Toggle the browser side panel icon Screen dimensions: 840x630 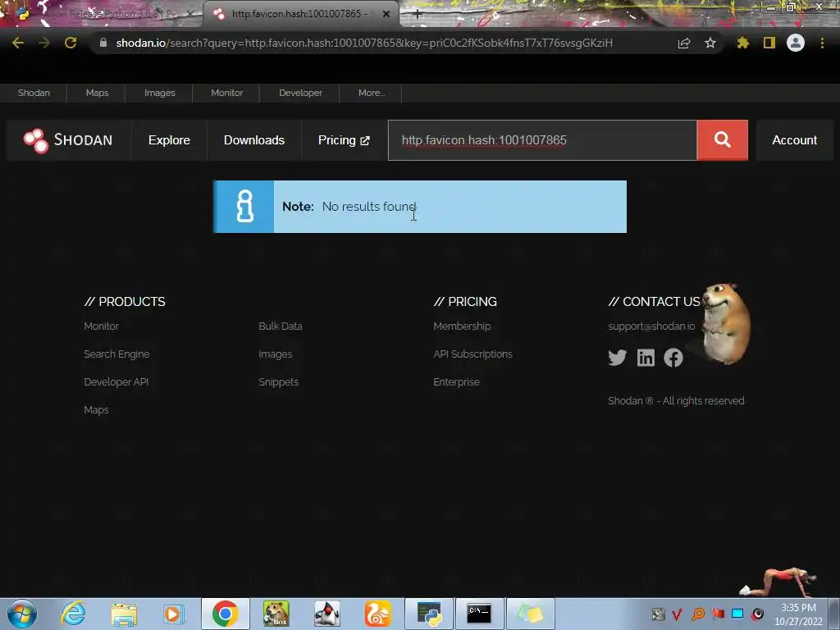tap(769, 43)
